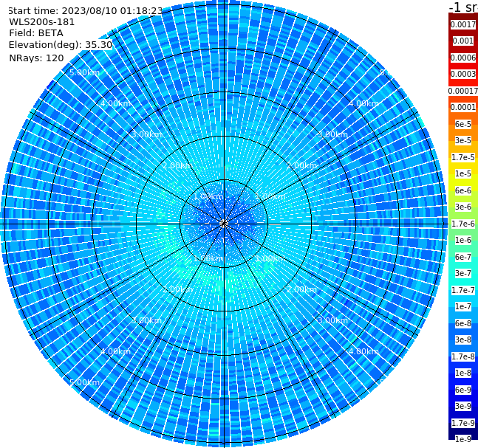This screenshot has width=478, height=448.
Task: Click the NRays: 120 label
Action: pos(36,58)
